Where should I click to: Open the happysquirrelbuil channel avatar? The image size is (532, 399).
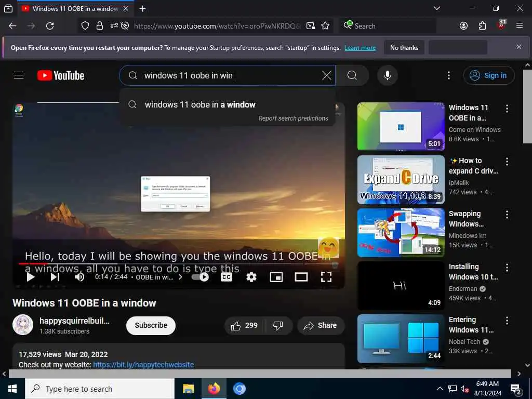click(23, 325)
